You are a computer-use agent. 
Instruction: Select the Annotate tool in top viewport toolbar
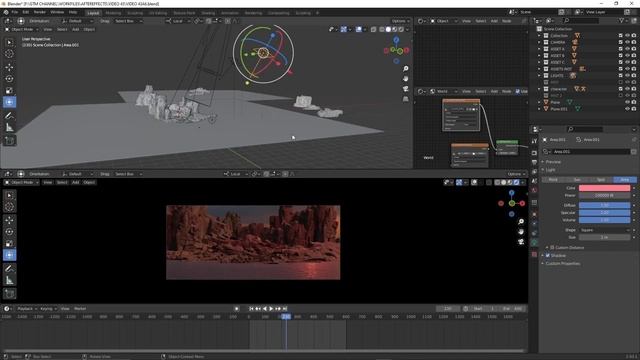coord(9,116)
